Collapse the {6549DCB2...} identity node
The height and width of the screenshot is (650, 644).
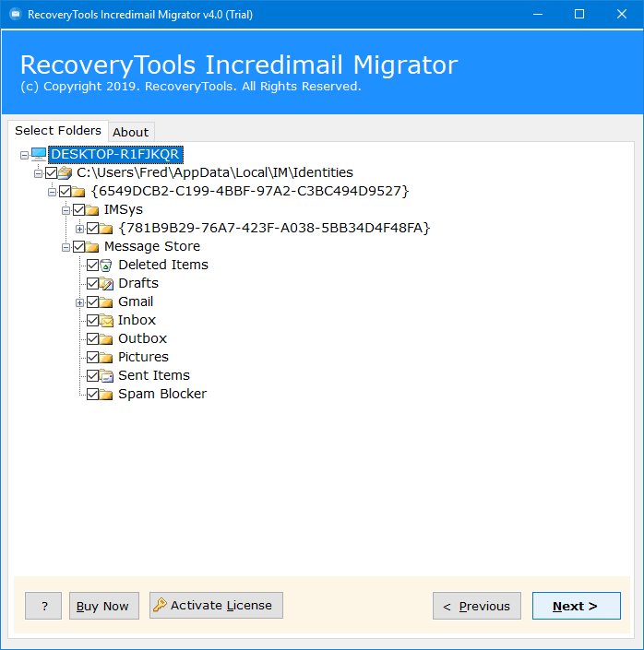[52, 192]
